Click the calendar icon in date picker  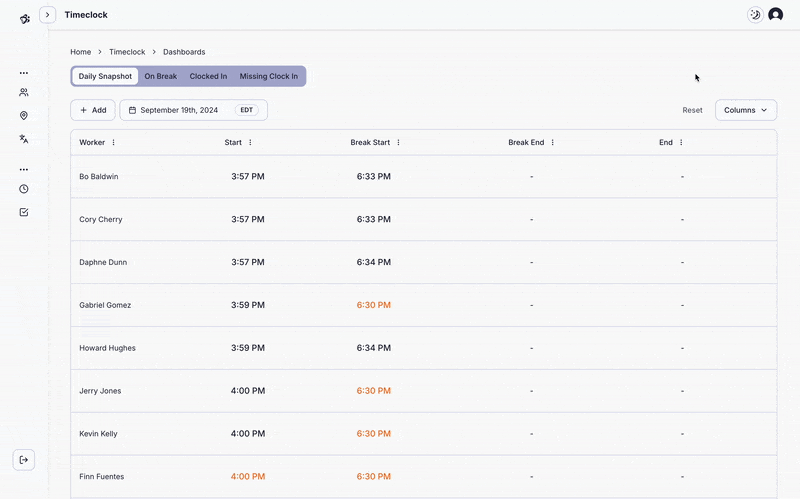click(132, 110)
